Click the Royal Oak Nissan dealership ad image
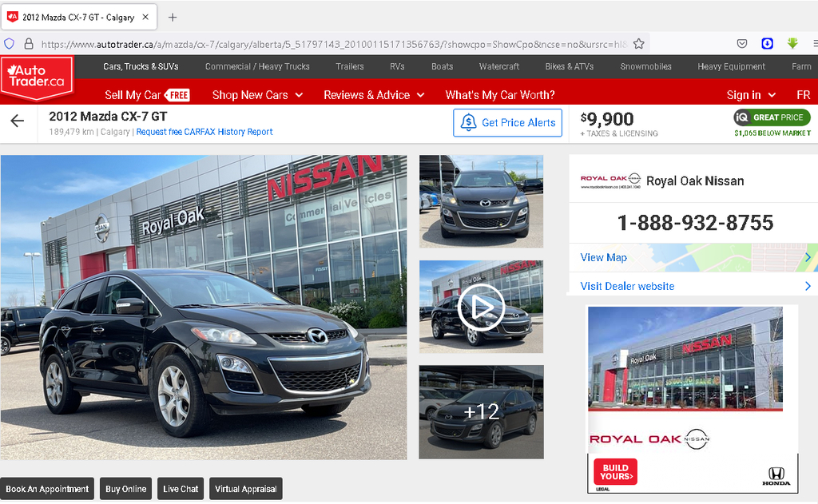This screenshot has width=818, height=504. [x=685, y=358]
